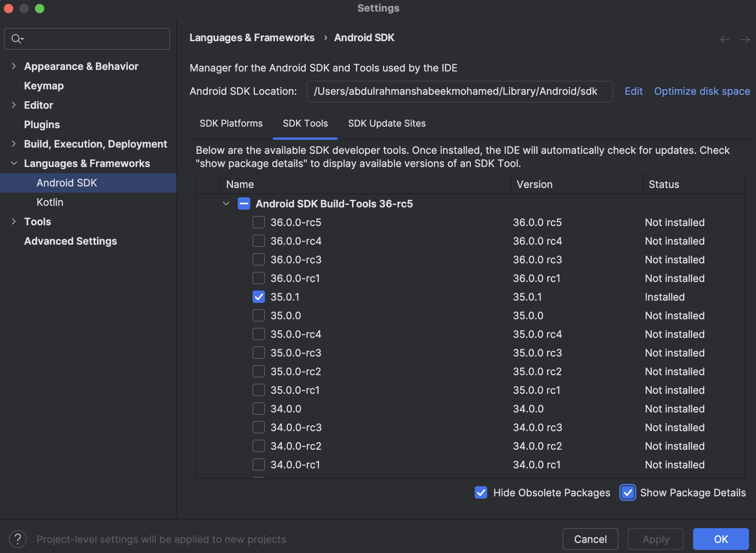Open the SDK Update Sites tab
The image size is (756, 553).
pyautogui.click(x=387, y=123)
